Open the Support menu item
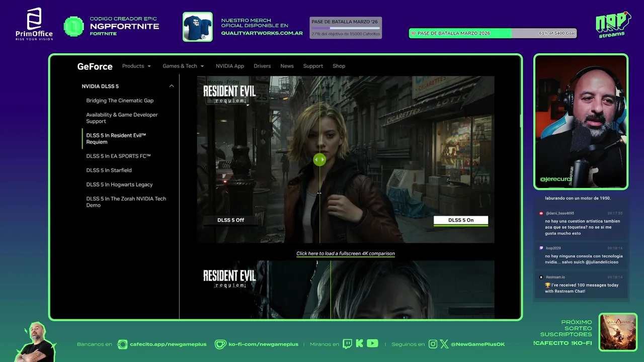This screenshot has width=644, height=362. (x=313, y=66)
